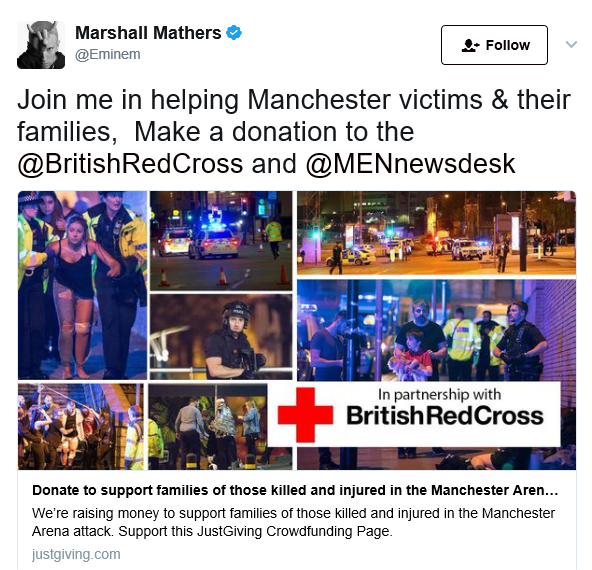Open the armed officer in helmet photo
592x570 pixels.
tap(221, 337)
